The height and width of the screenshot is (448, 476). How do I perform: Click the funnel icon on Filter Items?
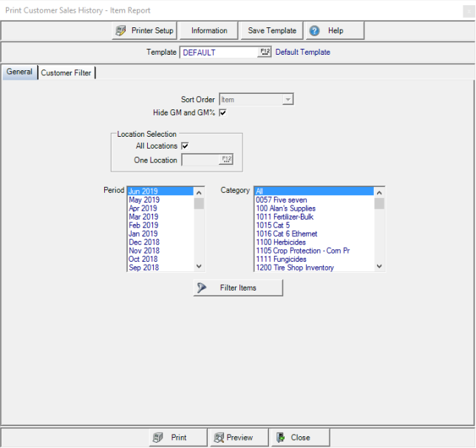point(203,288)
